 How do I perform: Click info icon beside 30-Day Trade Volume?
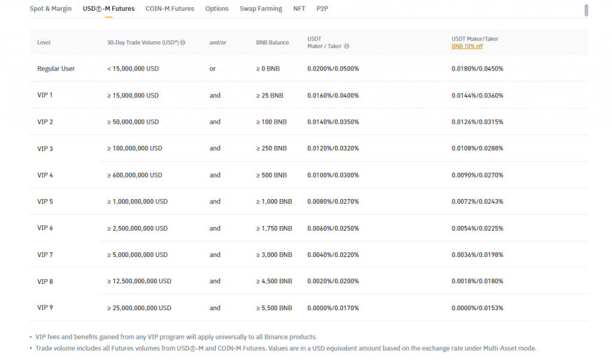[183, 43]
